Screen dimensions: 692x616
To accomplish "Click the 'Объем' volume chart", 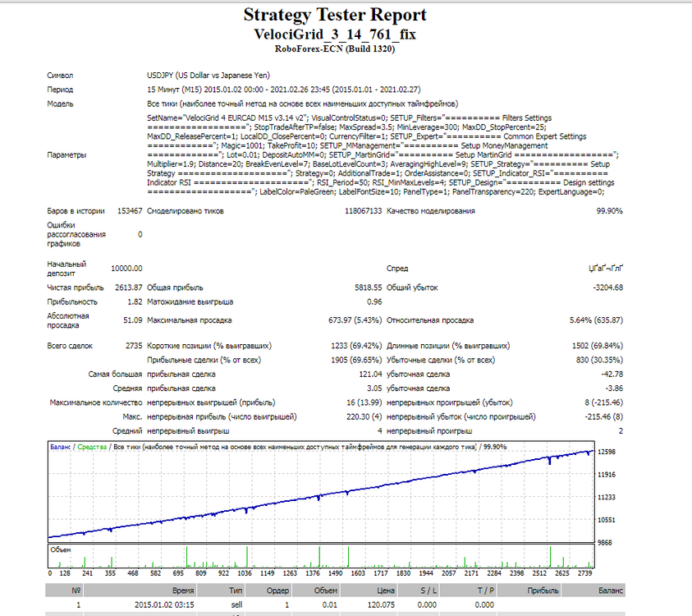I will pos(321,556).
